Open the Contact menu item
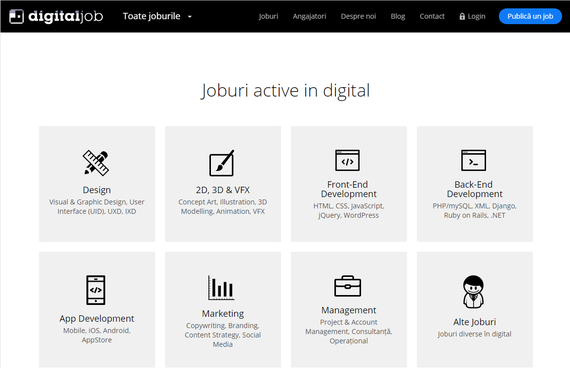This screenshot has width=570, height=368. coord(432,16)
